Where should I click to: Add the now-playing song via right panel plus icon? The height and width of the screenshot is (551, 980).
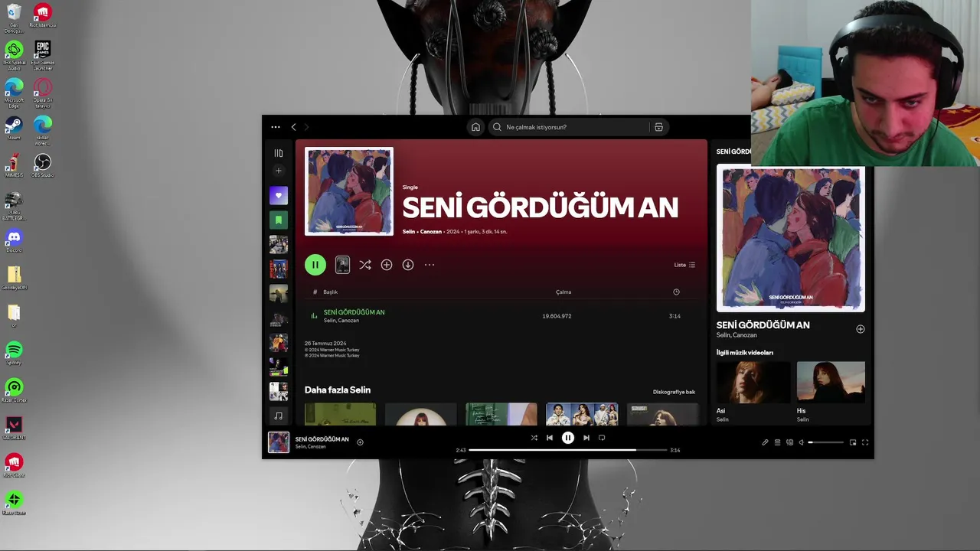[x=861, y=329]
